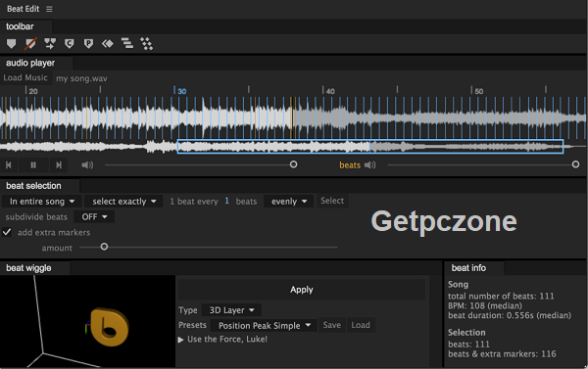Click the beats volume speaker icon
Image resolution: width=588 pixels, height=369 pixels.
[369, 164]
